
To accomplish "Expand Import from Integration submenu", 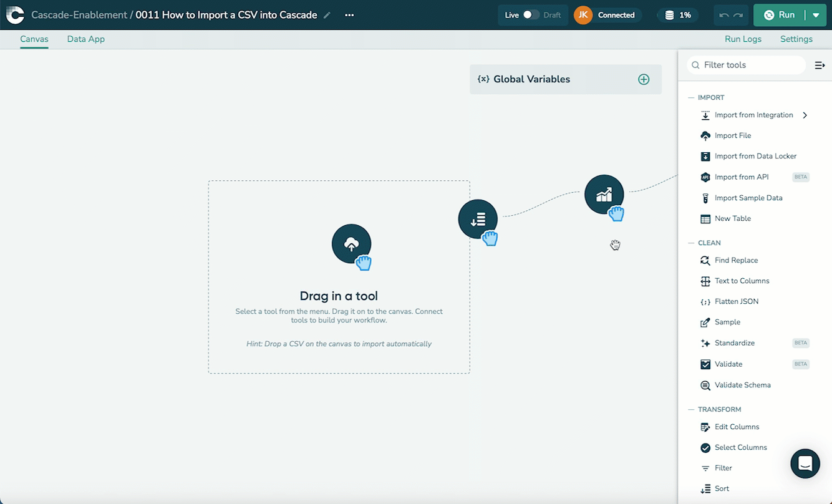I will [805, 115].
